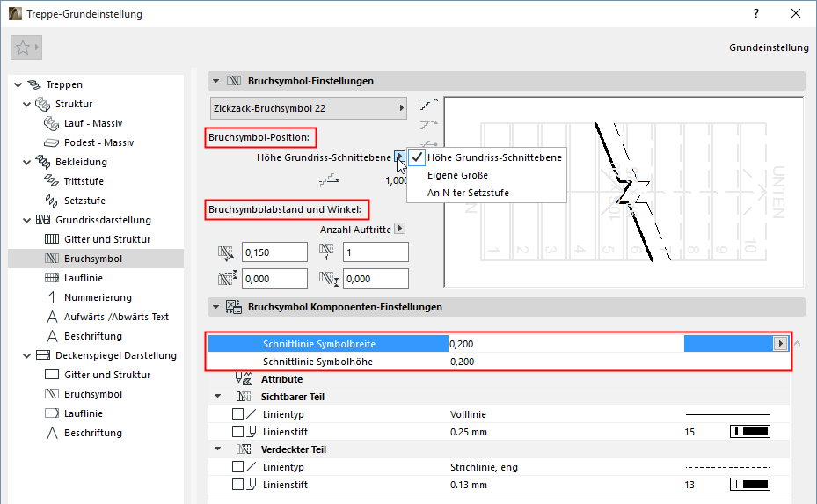Click the Treppen root icon
817x504 pixels.
pos(34,84)
